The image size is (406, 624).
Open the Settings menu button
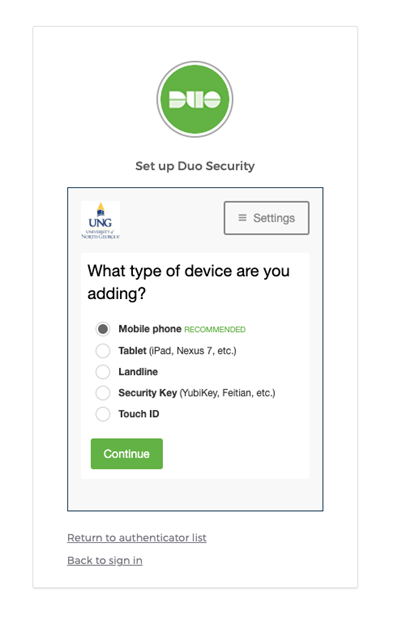tap(266, 218)
